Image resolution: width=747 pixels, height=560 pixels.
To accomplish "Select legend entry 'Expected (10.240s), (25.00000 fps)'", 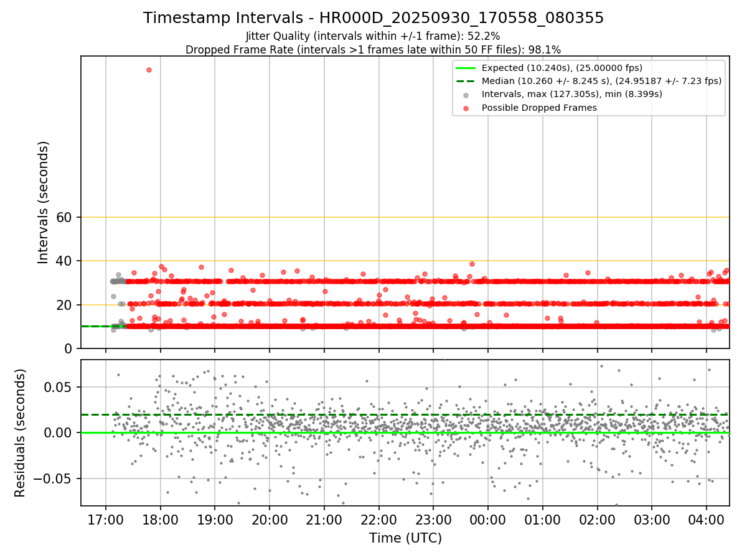I will pos(562,68).
